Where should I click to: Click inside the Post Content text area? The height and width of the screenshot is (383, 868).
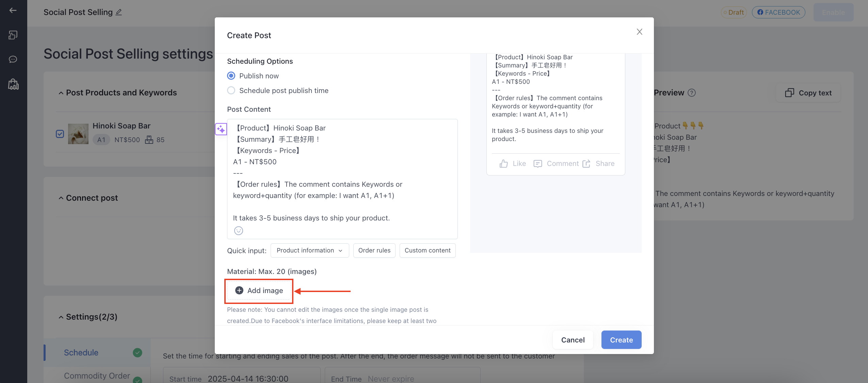pos(342,179)
